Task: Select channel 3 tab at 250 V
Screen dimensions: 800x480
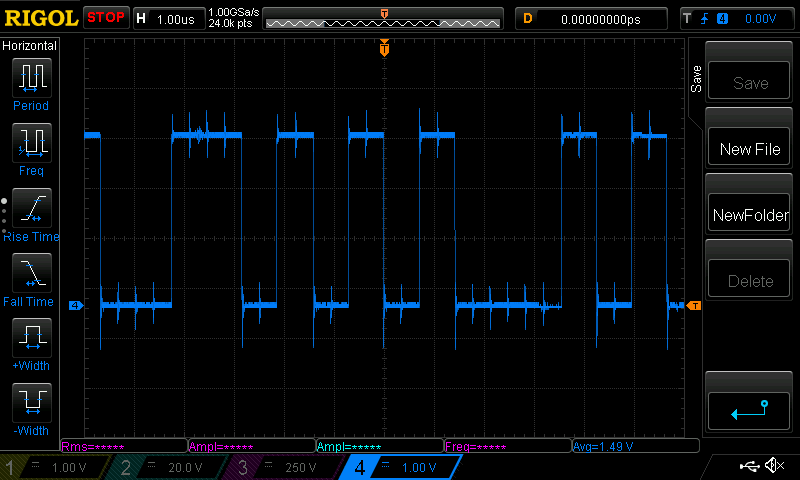Action: tap(285, 467)
